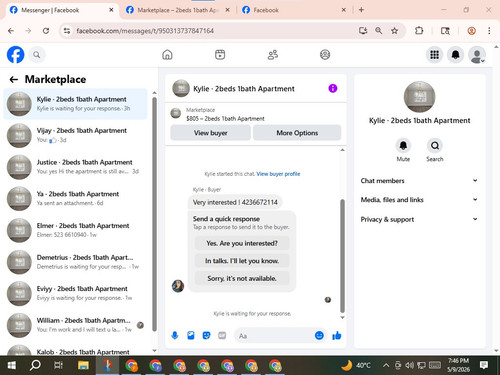
Task: Send quick response "Yes. Are you interested?"
Action: [x=242, y=243]
